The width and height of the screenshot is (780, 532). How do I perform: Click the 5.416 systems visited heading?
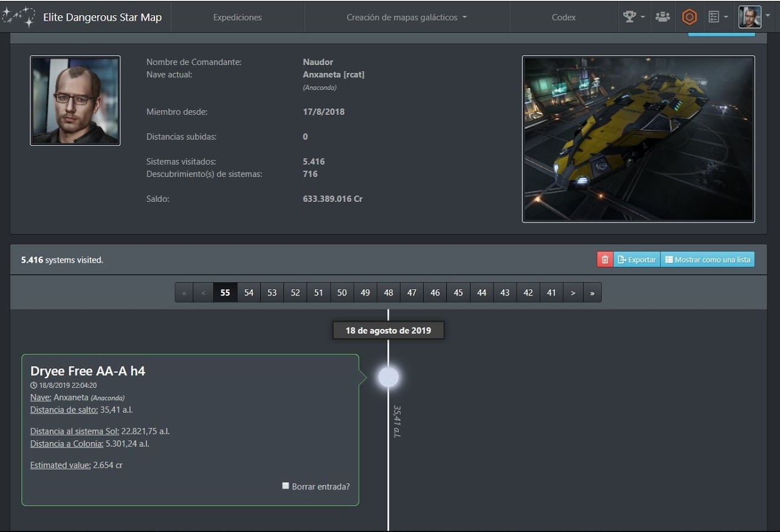tap(62, 260)
